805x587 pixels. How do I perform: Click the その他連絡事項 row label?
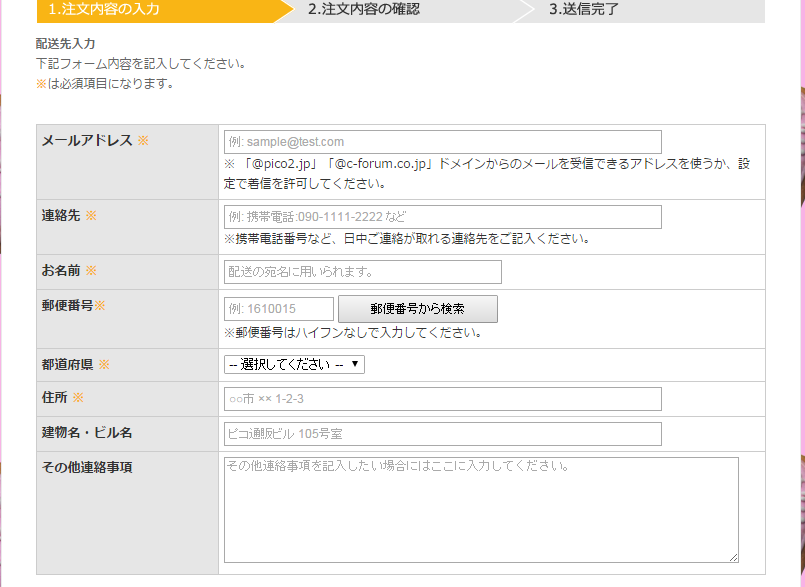(87, 468)
